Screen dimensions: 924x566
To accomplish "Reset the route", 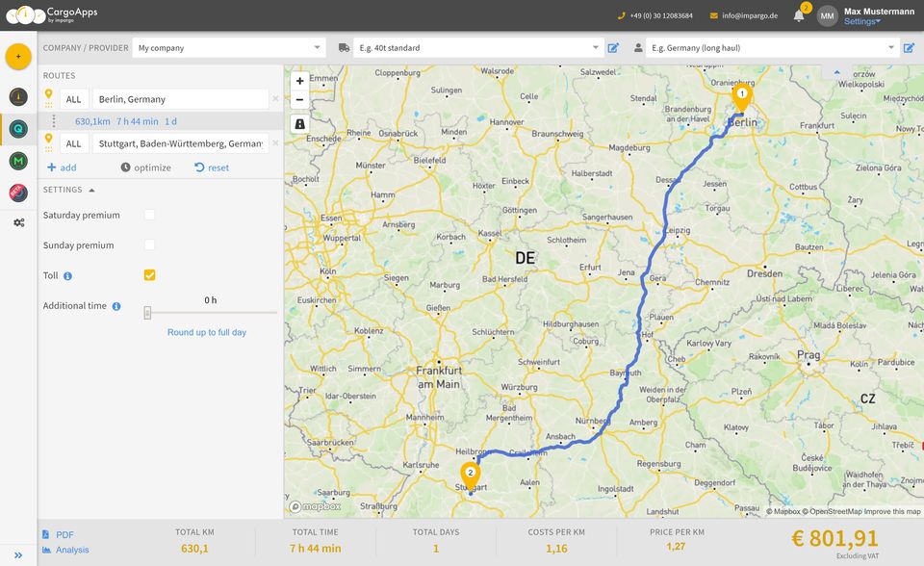I will pyautogui.click(x=212, y=167).
